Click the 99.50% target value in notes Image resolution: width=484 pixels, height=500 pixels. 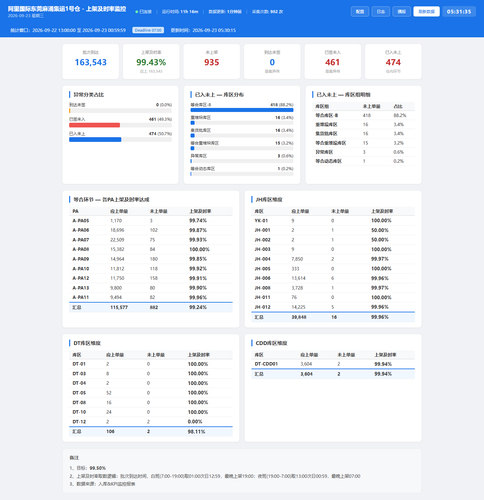[x=98, y=468]
